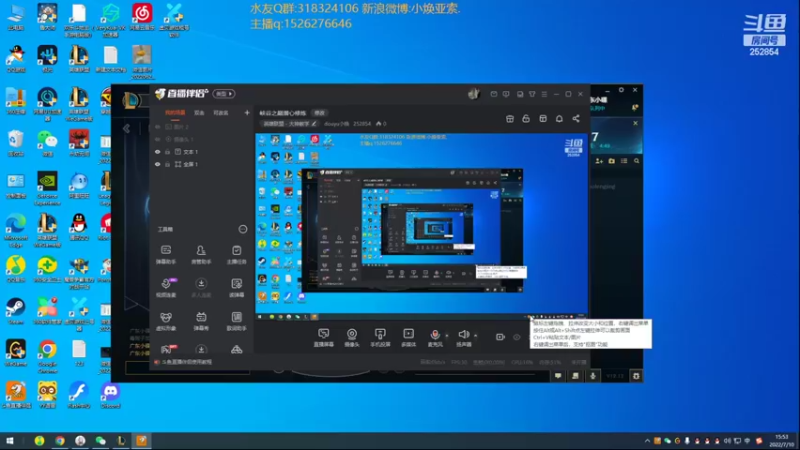Open the share icon above the preview

pos(576,118)
